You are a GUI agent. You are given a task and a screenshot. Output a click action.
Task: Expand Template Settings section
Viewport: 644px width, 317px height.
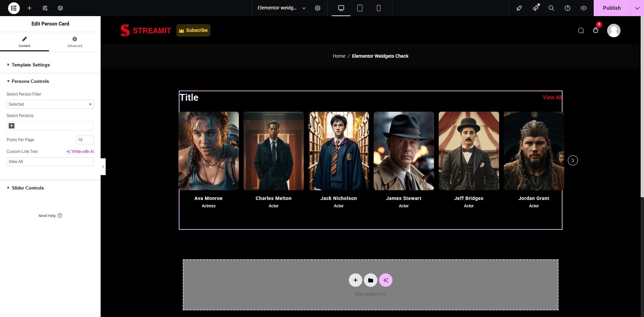click(50, 65)
